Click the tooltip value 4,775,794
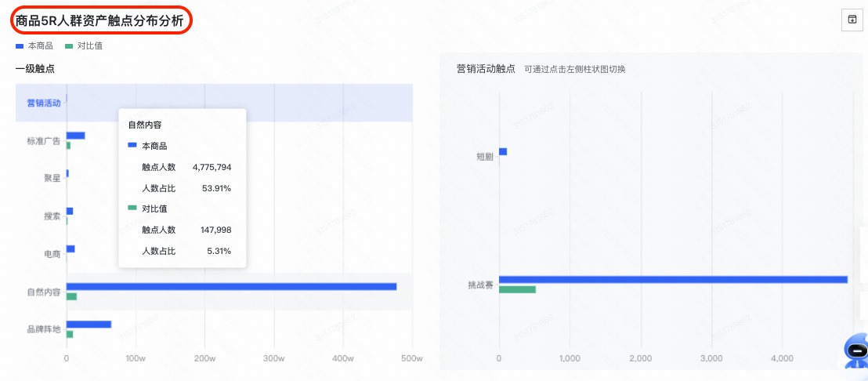This screenshot has width=868, height=381. click(212, 167)
